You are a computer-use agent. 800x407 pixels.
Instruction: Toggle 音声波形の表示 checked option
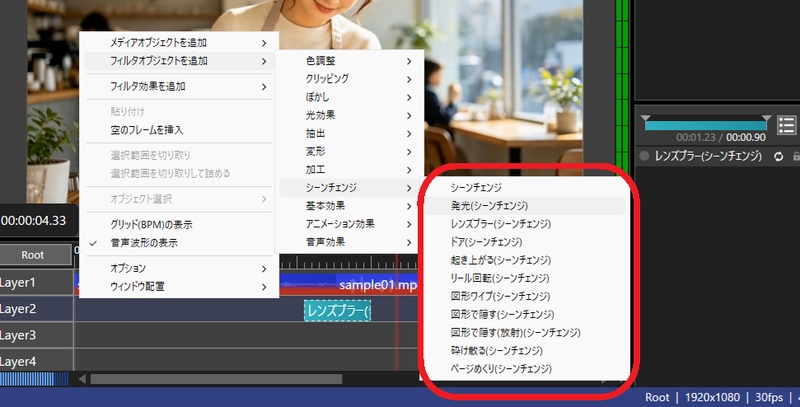click(x=179, y=243)
